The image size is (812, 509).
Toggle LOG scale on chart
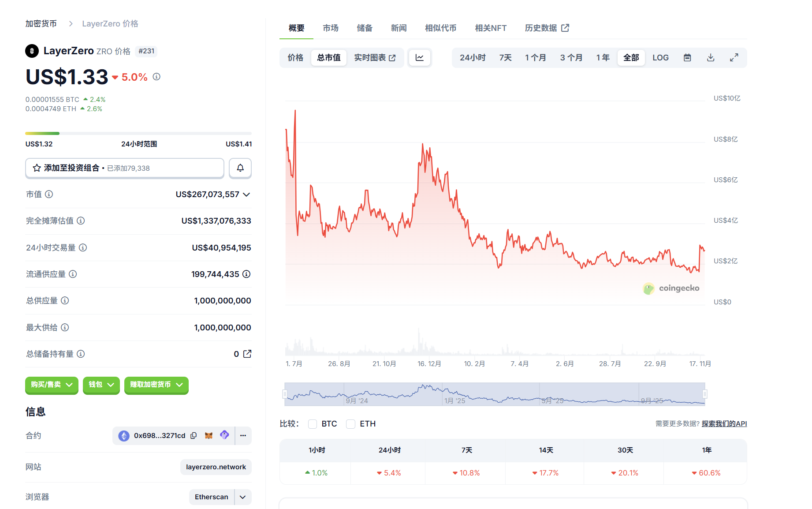tap(660, 58)
